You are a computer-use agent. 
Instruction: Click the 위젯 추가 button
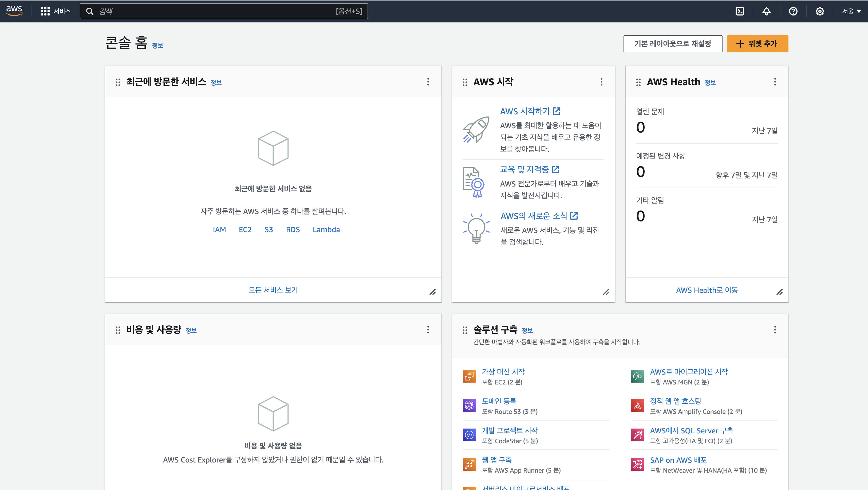tap(757, 44)
